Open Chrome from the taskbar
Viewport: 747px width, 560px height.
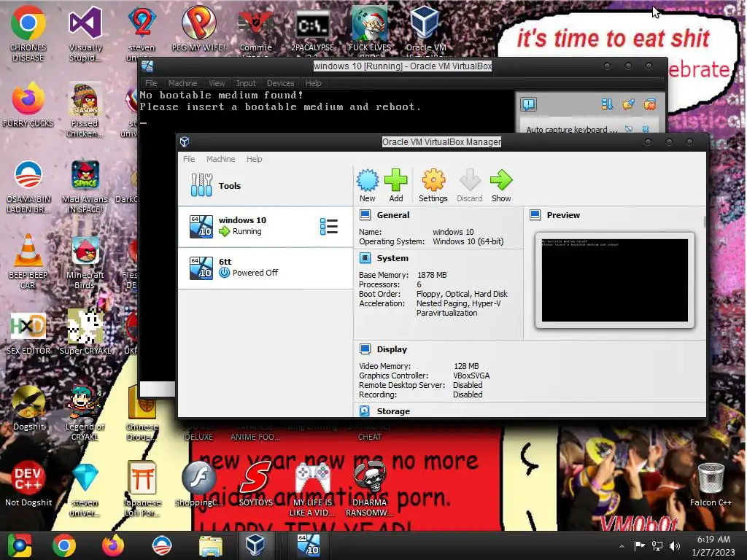[x=64, y=545]
